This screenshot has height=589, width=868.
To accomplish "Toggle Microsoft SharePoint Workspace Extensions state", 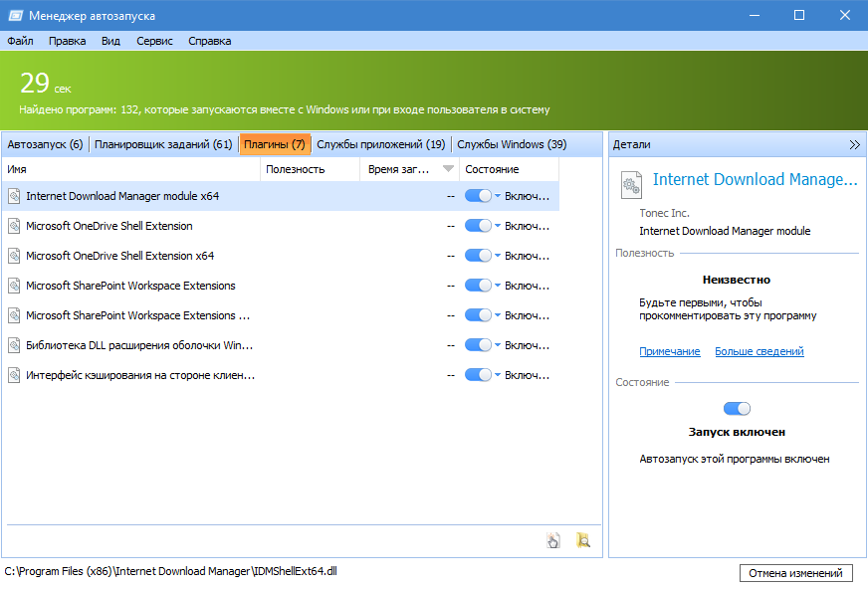I will click(x=478, y=286).
